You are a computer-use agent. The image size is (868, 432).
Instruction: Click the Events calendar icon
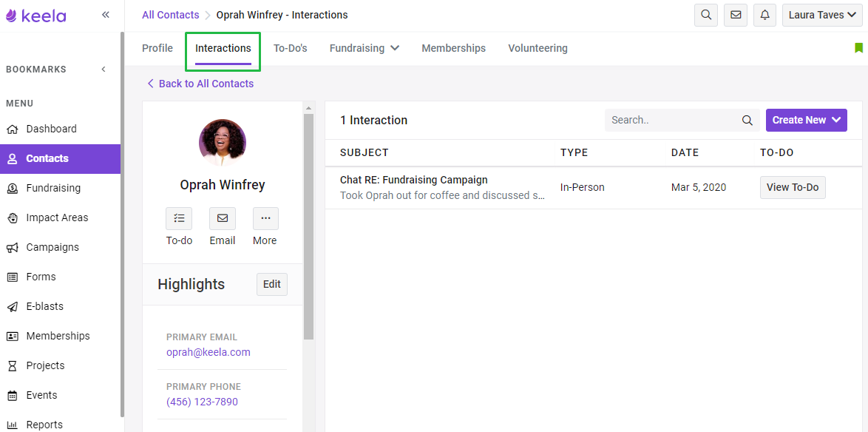tap(12, 396)
